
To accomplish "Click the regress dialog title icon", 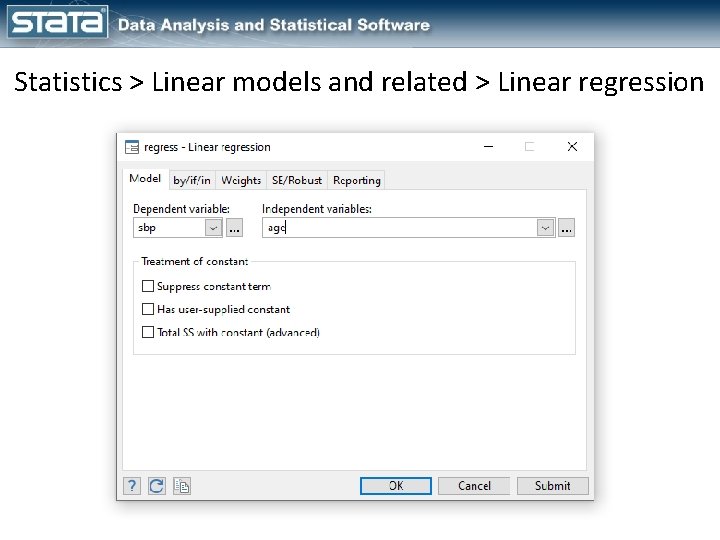I will (x=132, y=147).
